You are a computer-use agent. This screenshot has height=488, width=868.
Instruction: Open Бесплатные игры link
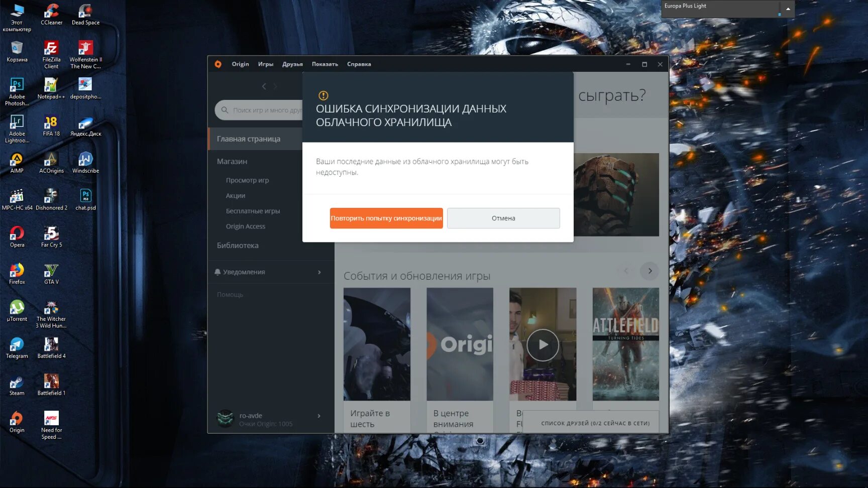253,211
